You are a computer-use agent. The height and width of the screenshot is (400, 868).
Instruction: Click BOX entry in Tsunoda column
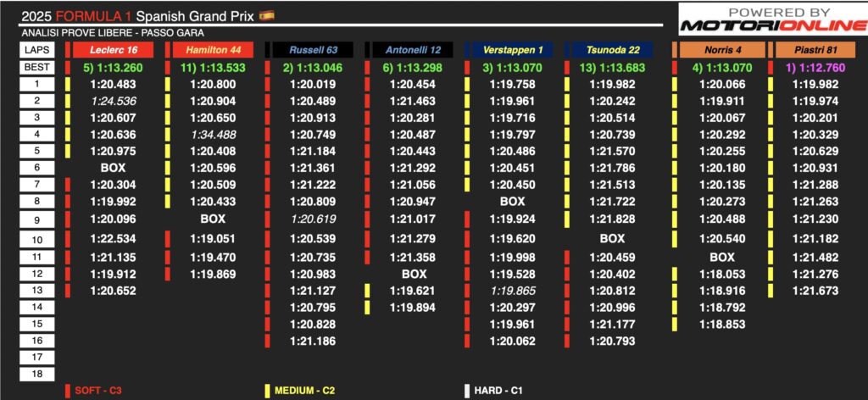click(612, 239)
